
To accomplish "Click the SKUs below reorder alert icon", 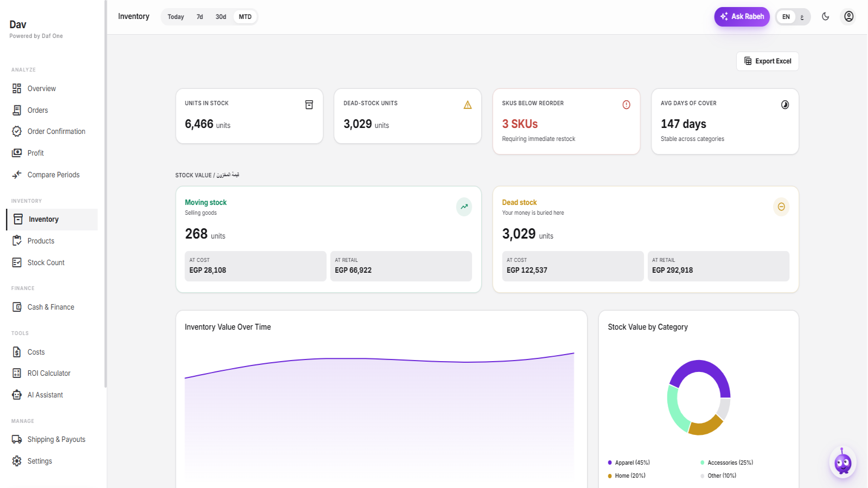I will (x=626, y=105).
